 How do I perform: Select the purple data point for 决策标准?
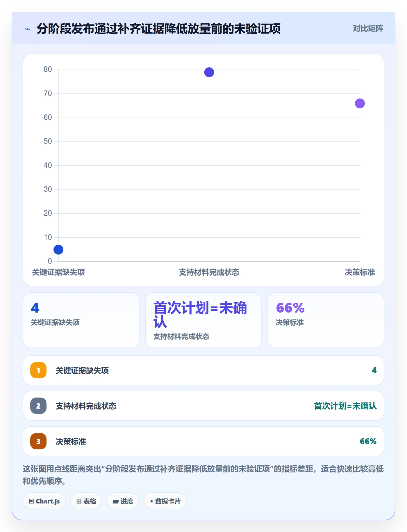coord(360,103)
